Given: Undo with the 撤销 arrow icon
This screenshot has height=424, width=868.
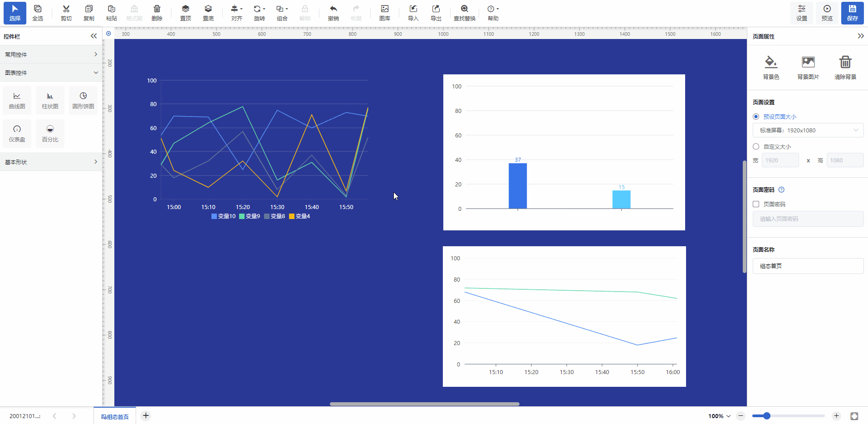Looking at the screenshot, I should tap(333, 13).
